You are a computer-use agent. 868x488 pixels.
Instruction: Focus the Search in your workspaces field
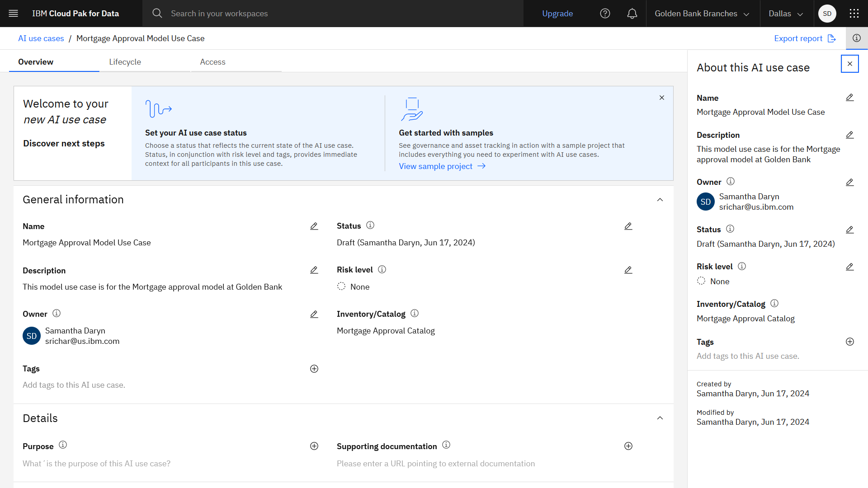[x=333, y=14]
